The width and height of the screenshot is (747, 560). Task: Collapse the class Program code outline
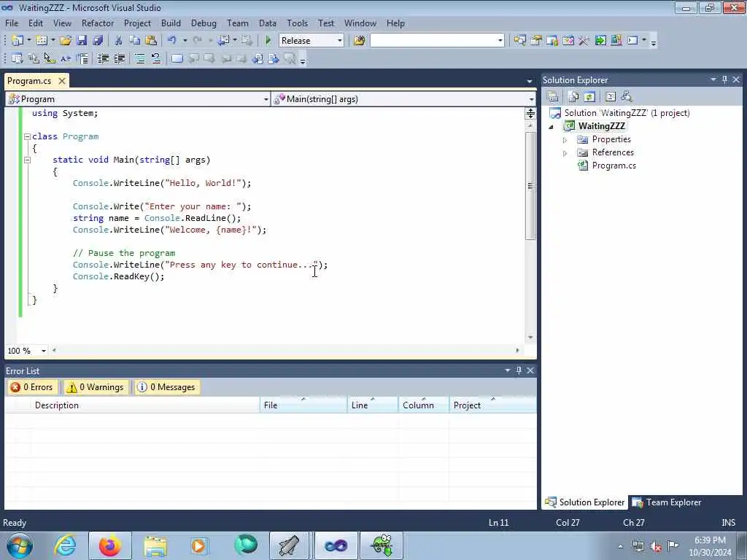coord(27,136)
